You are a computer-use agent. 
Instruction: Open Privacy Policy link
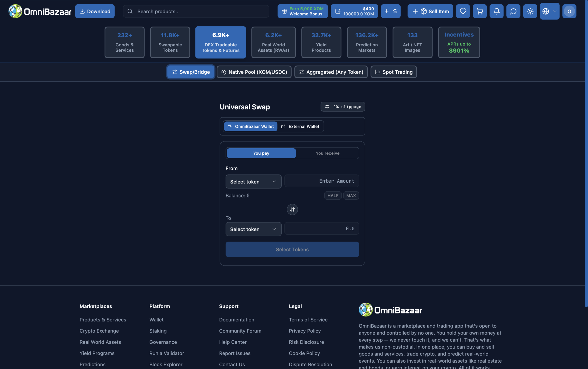coord(305,331)
